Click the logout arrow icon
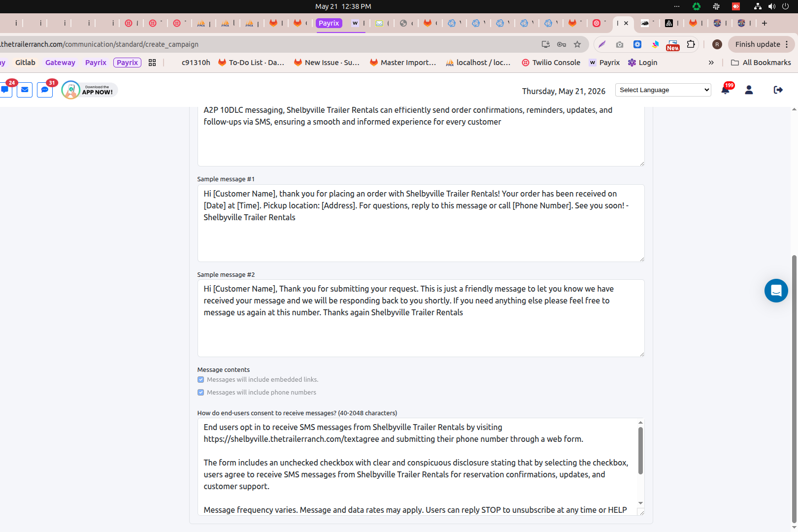This screenshot has height=532, width=798. (778, 90)
